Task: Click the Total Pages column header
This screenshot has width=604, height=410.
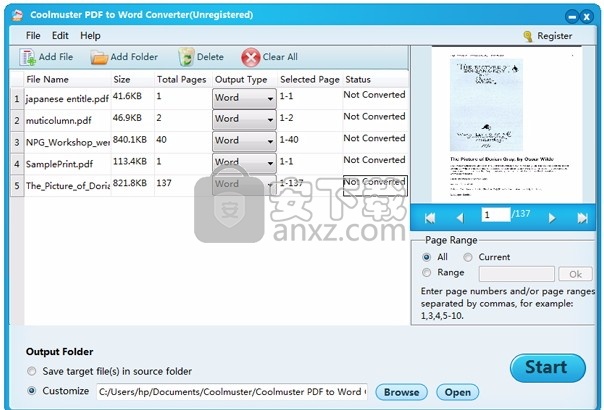Action: [x=183, y=79]
